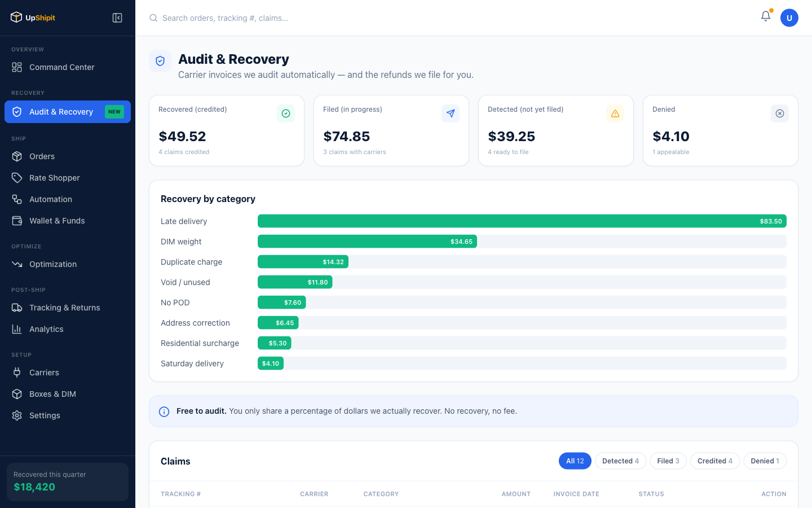Click the No POD $7.60 bar

coord(282,303)
